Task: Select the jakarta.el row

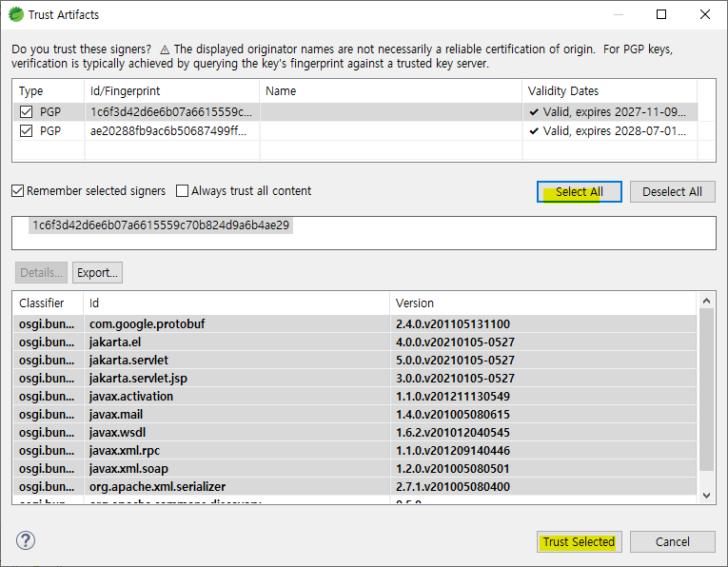Action: click(355, 342)
